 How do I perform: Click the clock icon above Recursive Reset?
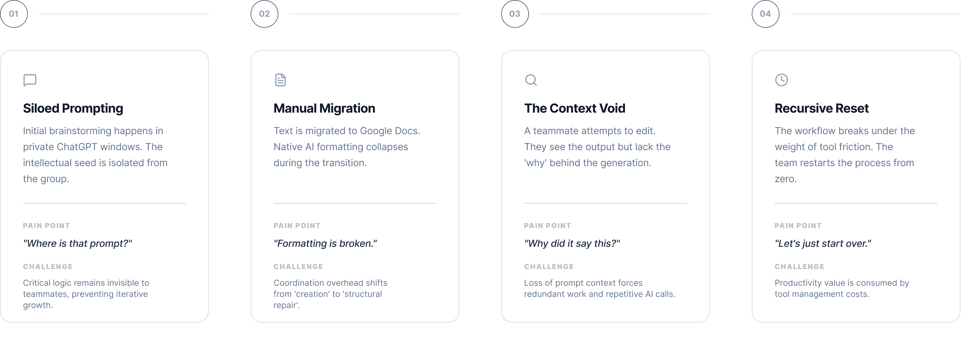(781, 80)
